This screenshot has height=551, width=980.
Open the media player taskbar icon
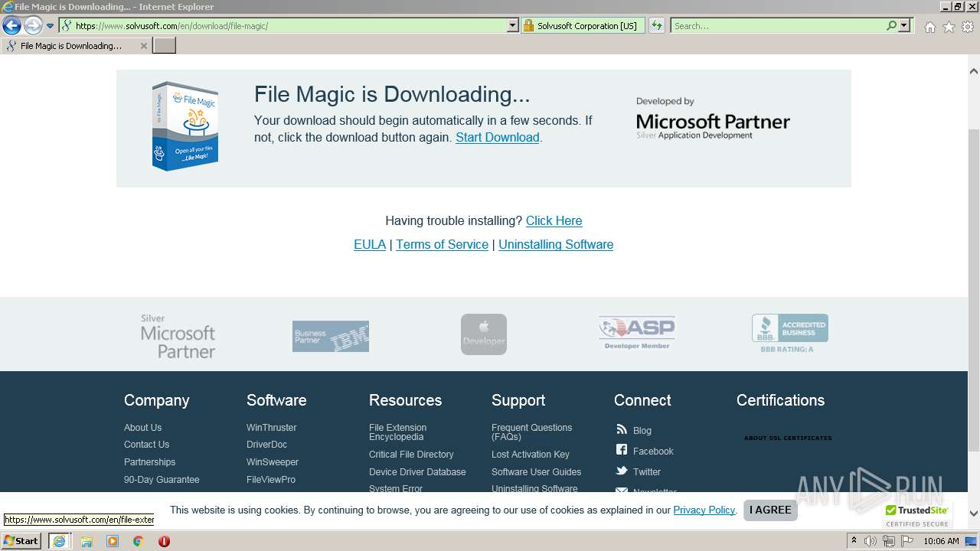click(113, 541)
